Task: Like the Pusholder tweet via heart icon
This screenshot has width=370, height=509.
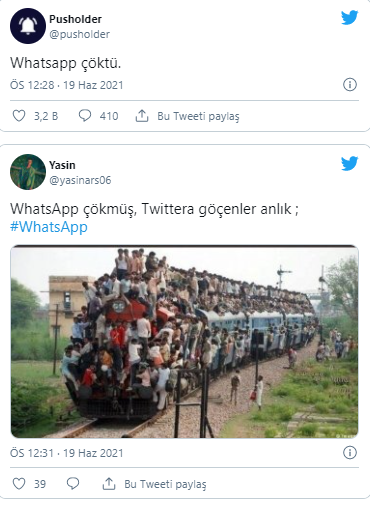Action: 19,116
